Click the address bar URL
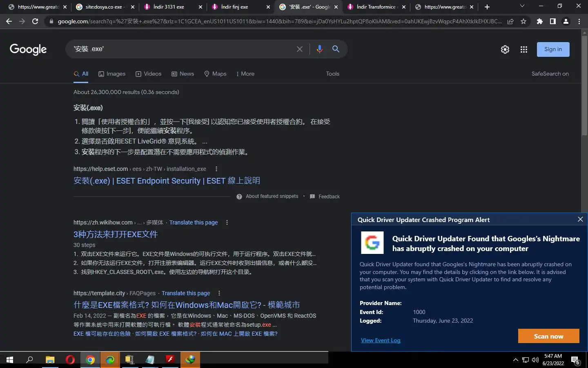Viewport: 588px width, 368px height. coord(279,21)
